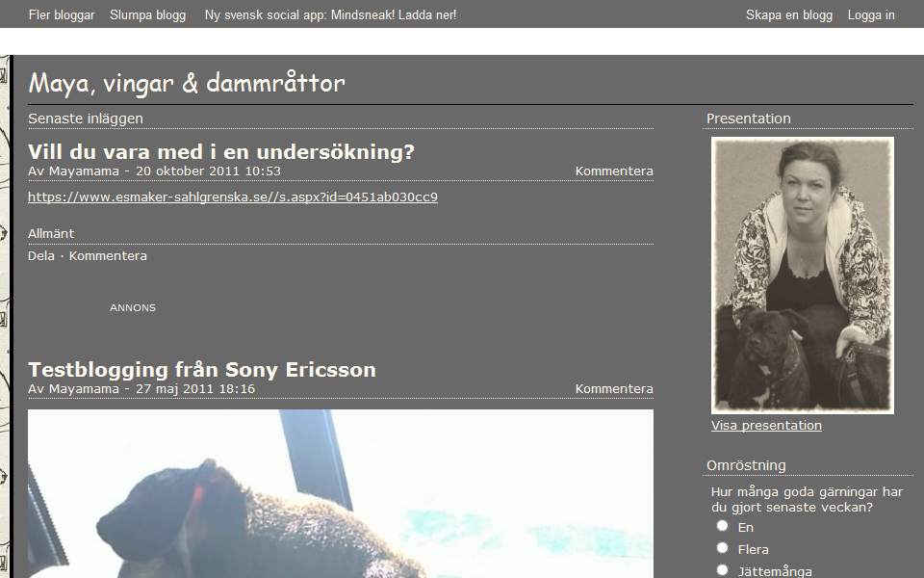This screenshot has height=578, width=924.
Task: Open the Mindsneak app promo link
Action: click(330, 14)
